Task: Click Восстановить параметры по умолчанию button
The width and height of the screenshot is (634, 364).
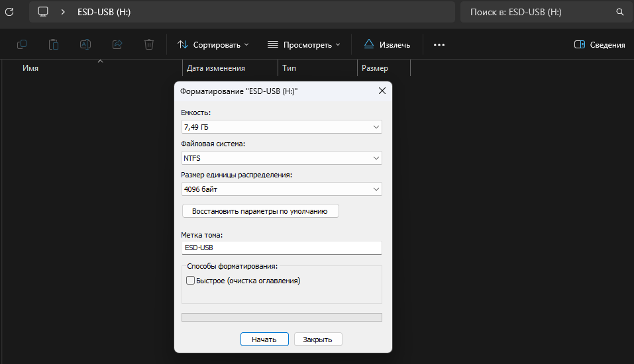Action: [260, 211]
